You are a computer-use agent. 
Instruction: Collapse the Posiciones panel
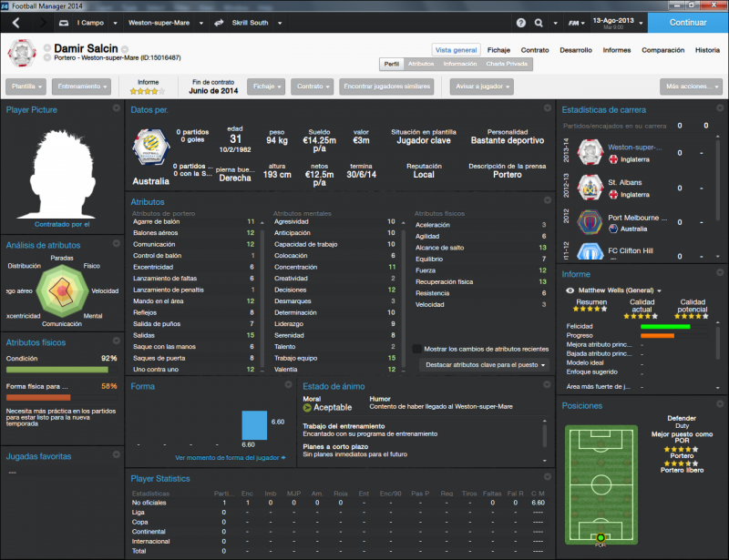pyautogui.click(x=720, y=404)
